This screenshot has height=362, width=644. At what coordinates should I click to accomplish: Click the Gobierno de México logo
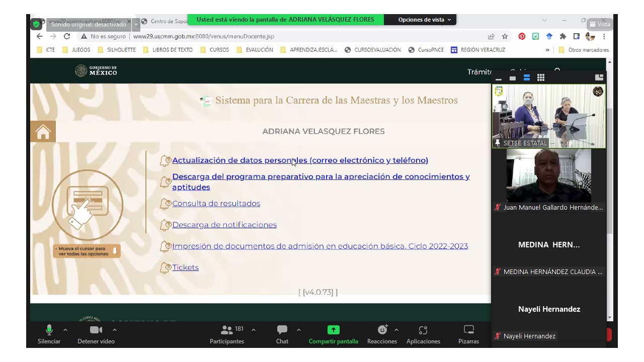point(96,71)
